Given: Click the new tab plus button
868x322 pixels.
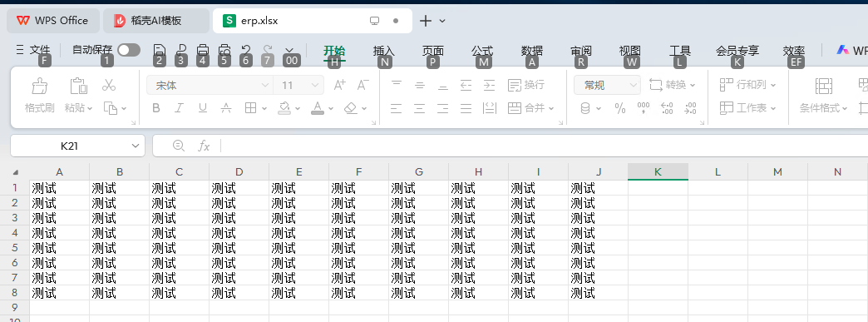Looking at the screenshot, I should pyautogui.click(x=425, y=21).
